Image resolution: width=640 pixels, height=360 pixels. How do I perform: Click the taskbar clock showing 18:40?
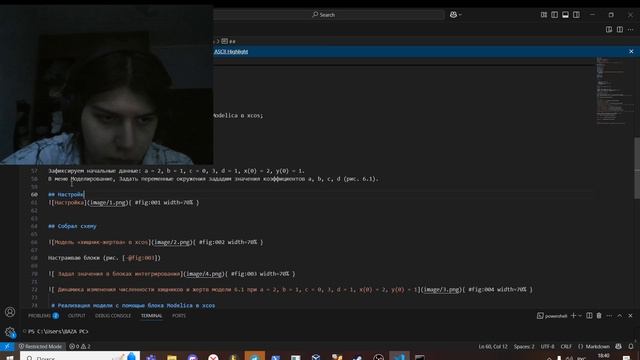point(603,356)
